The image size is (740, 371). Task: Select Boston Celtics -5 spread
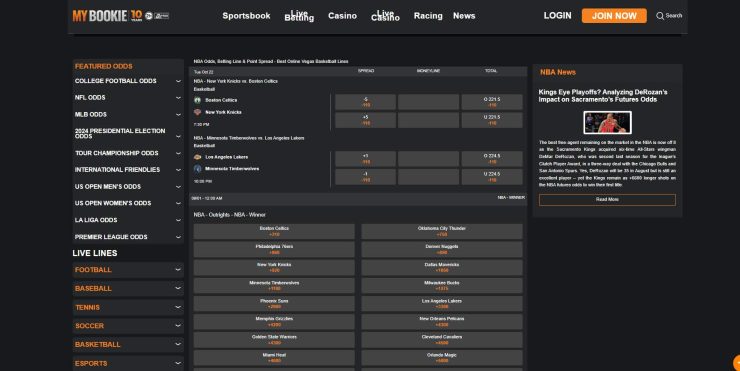point(366,102)
